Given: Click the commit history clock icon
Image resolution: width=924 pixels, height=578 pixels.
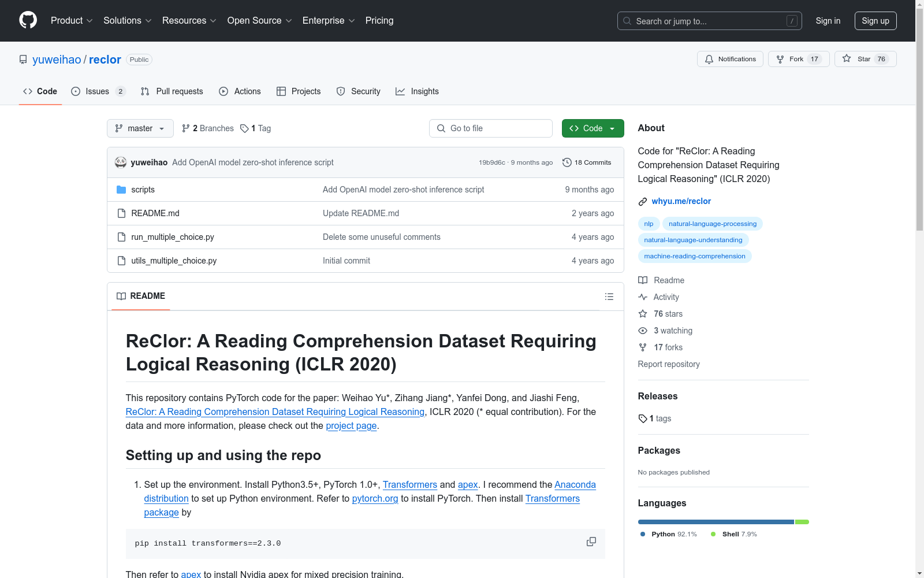Looking at the screenshot, I should 567,162.
